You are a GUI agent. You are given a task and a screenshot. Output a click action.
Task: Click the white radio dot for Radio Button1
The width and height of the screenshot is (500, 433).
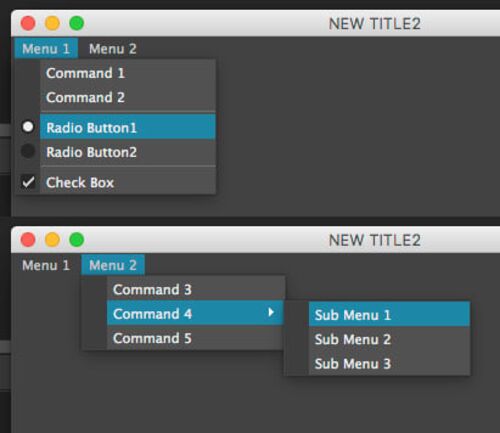click(28, 127)
